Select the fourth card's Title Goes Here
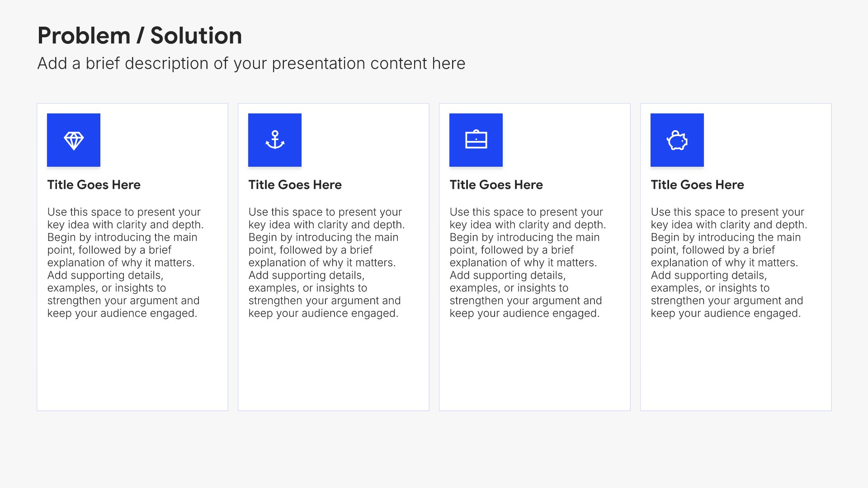The image size is (868, 488). [x=698, y=185]
